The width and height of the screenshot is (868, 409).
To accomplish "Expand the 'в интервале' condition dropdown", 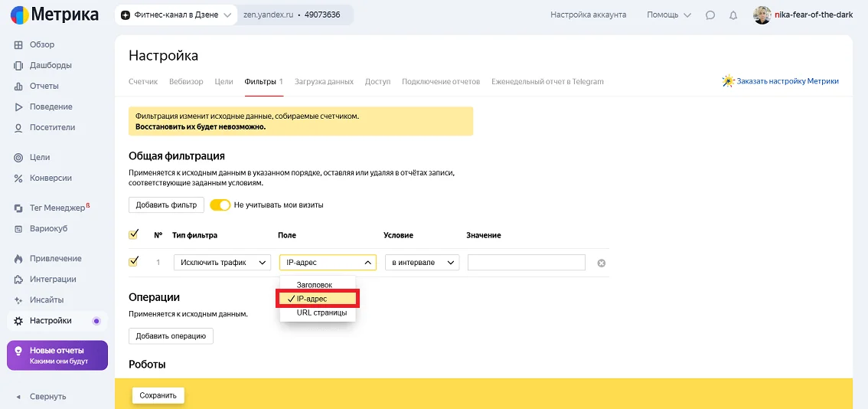I will 421,263.
